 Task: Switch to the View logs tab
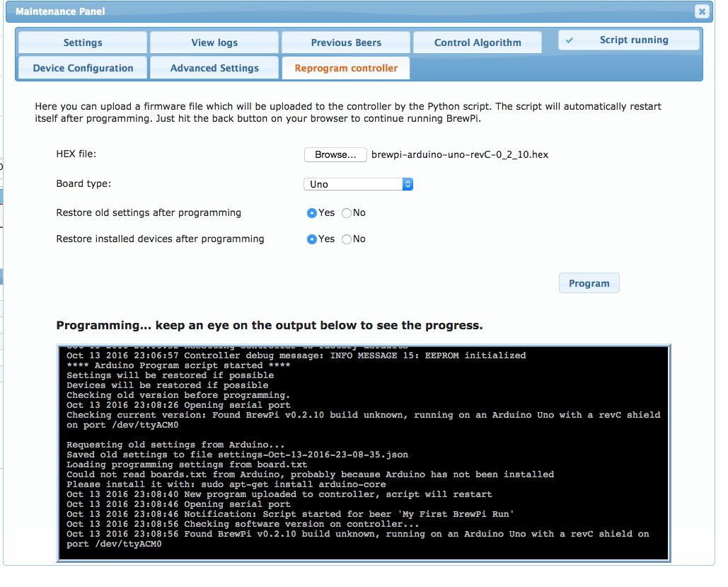click(214, 42)
